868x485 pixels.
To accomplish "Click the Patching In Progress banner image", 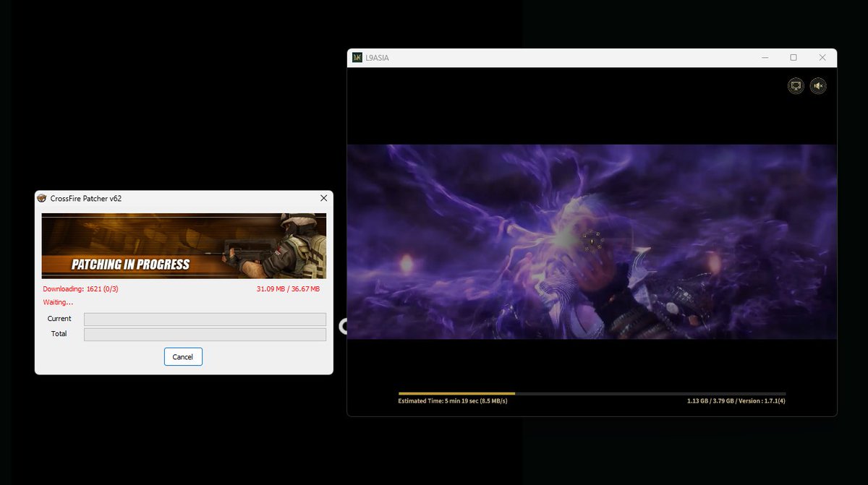I will (x=184, y=246).
